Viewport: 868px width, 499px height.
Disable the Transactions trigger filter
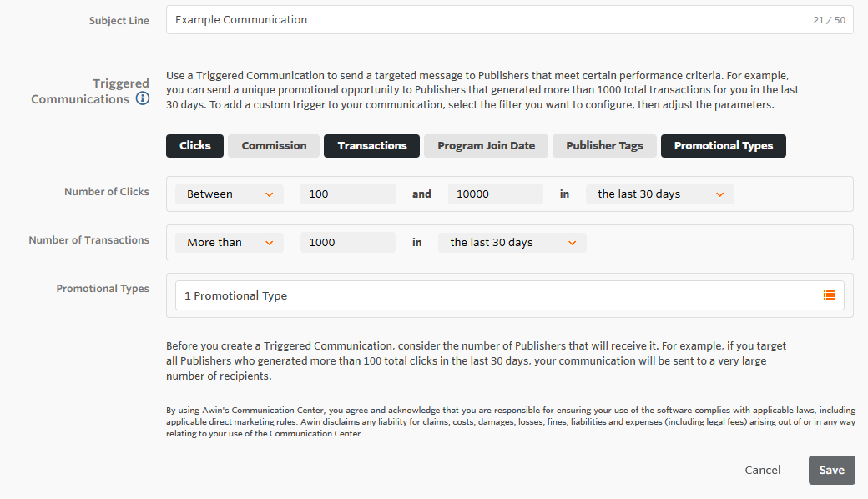(x=371, y=145)
